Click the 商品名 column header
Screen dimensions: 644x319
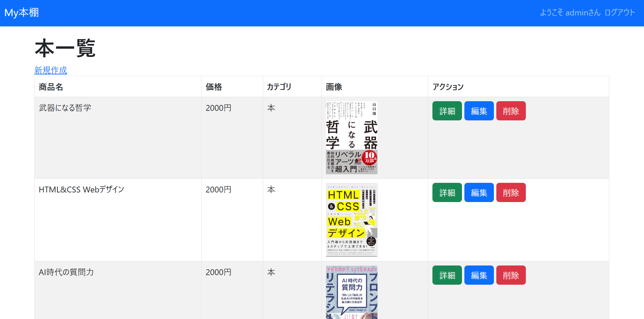point(51,87)
